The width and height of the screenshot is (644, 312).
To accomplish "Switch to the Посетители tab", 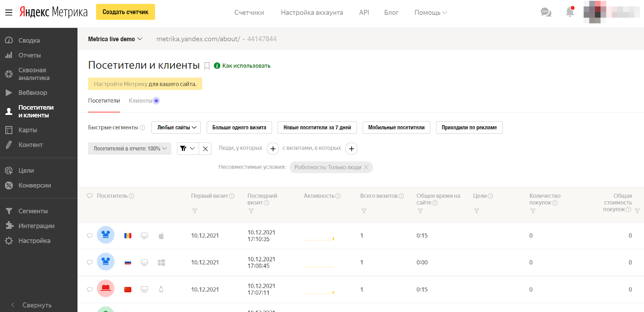I will click(x=104, y=101).
